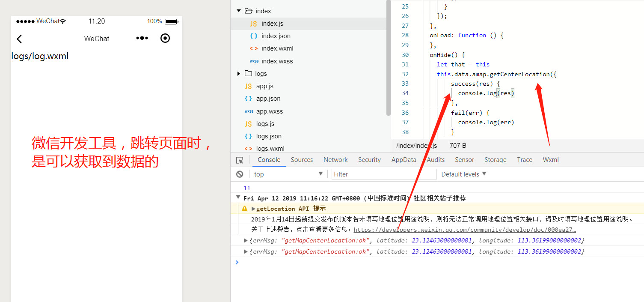Open the Network tab
This screenshot has width=644, height=302.
(x=335, y=160)
